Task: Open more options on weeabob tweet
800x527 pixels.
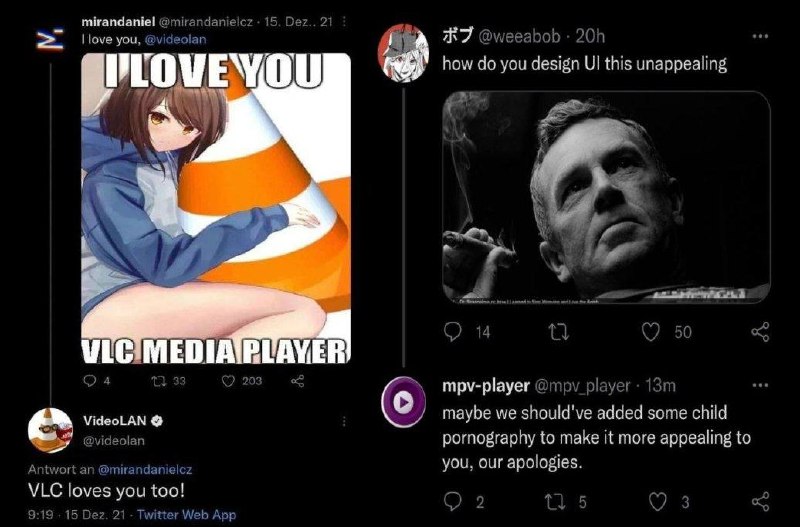Action: pyautogui.click(x=760, y=36)
